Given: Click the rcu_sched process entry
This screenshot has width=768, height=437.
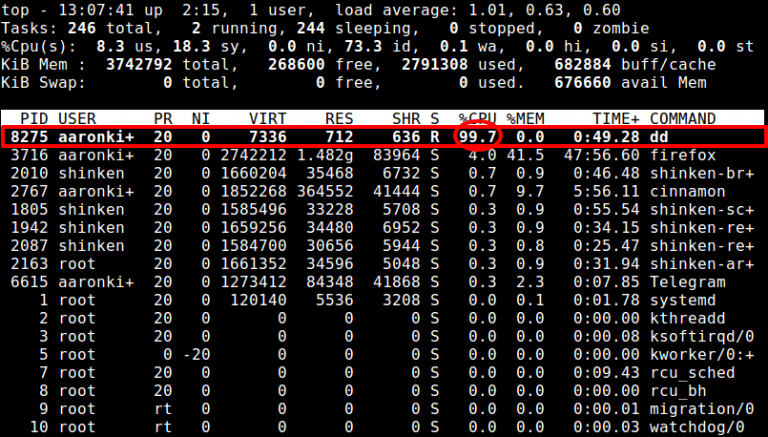Looking at the screenshot, I should point(692,373).
